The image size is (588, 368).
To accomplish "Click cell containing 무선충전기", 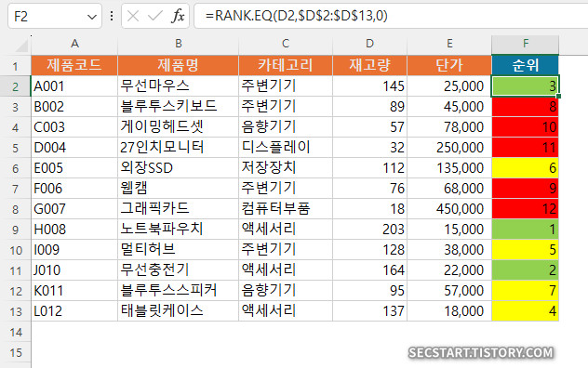I will [x=178, y=269].
